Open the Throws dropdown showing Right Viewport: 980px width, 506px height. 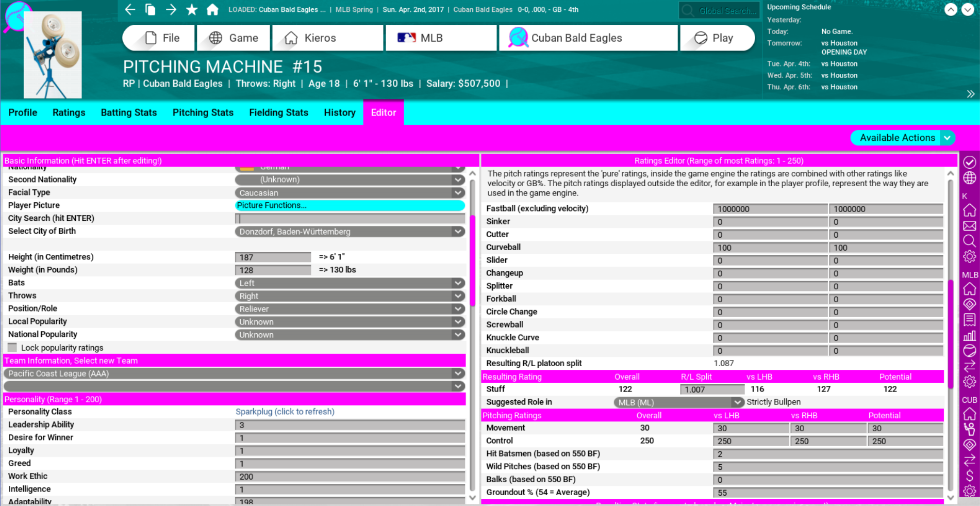point(350,296)
